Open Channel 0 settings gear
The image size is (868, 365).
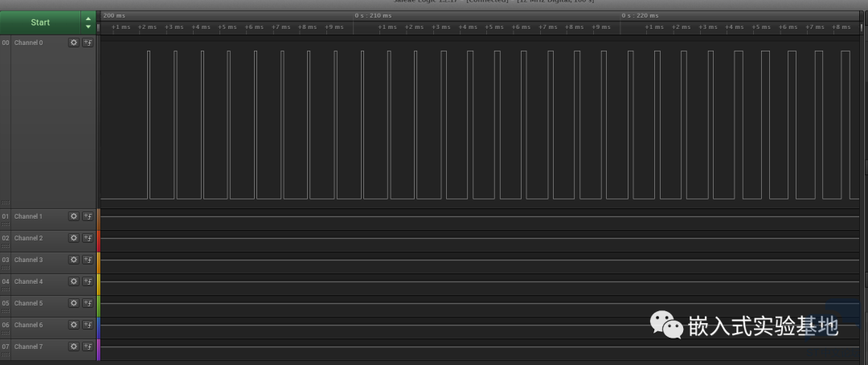click(74, 43)
